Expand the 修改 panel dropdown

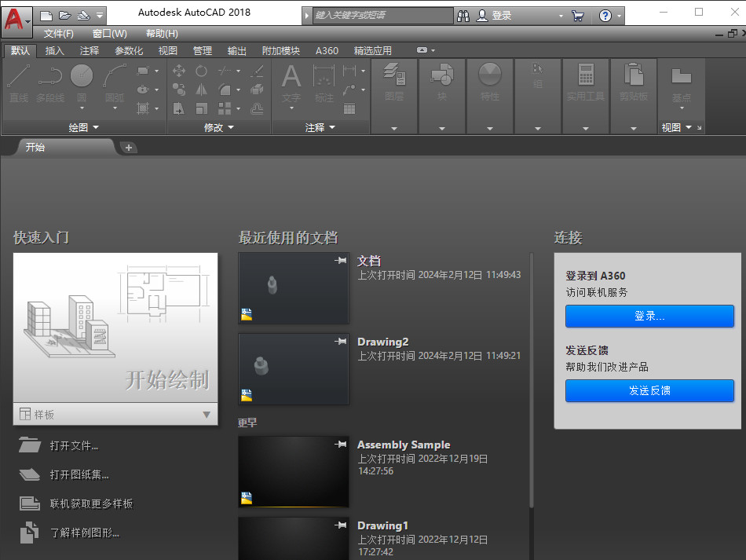pyautogui.click(x=219, y=127)
